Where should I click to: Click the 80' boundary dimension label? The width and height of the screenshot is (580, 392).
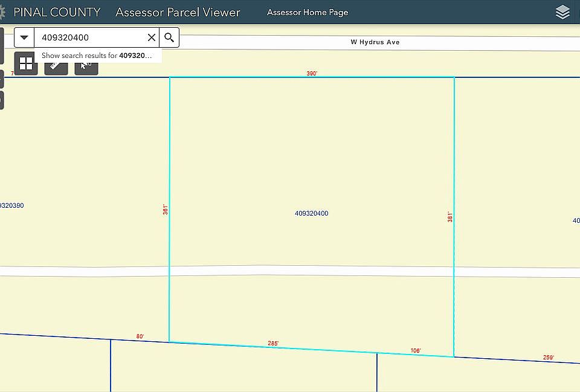(x=140, y=336)
